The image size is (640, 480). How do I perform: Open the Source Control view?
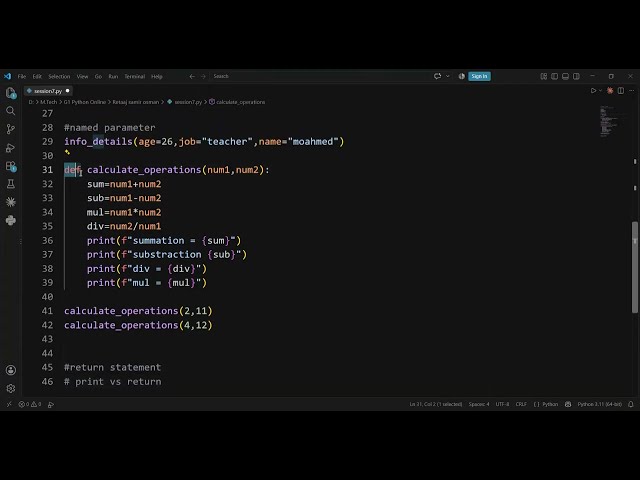11,129
